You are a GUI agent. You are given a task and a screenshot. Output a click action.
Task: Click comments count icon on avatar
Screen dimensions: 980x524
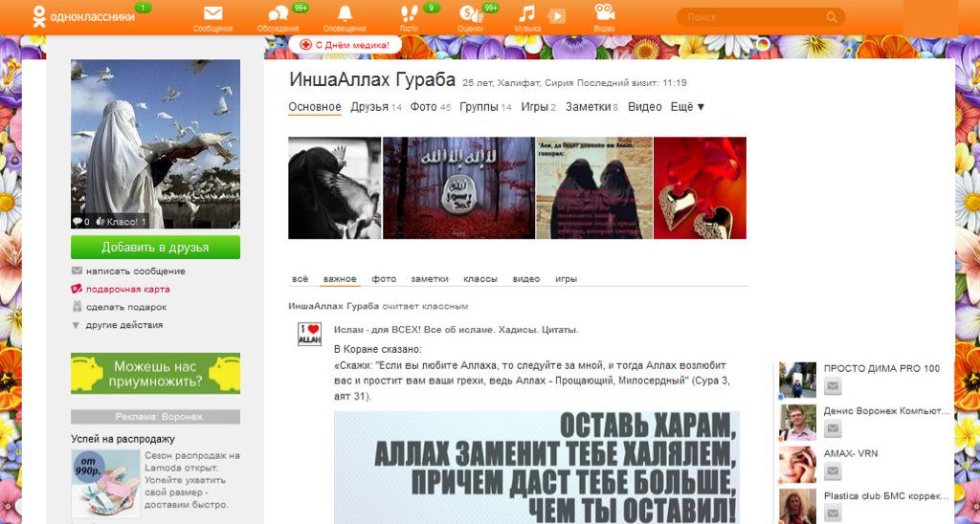(81, 222)
